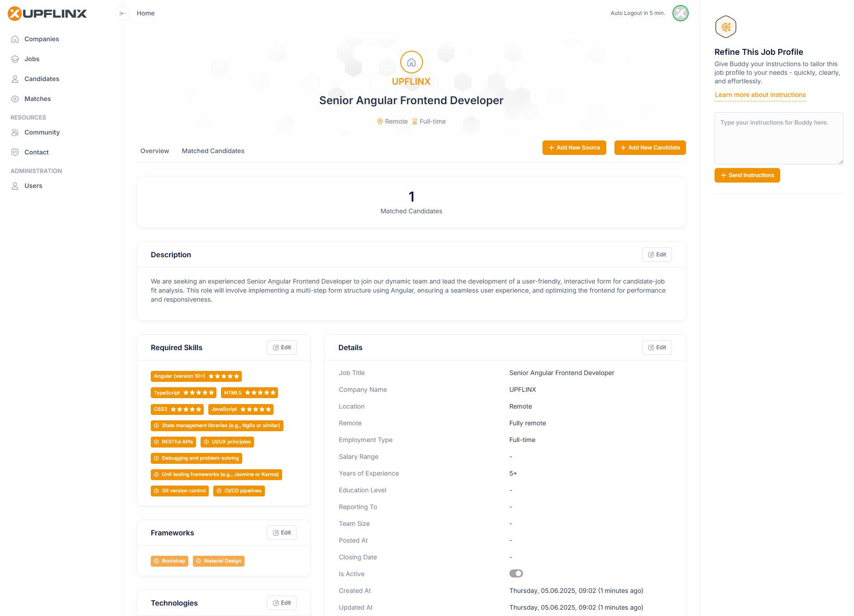Click the RESTful APIs skill tag
Screen dimensions: 854x616
[173, 442]
